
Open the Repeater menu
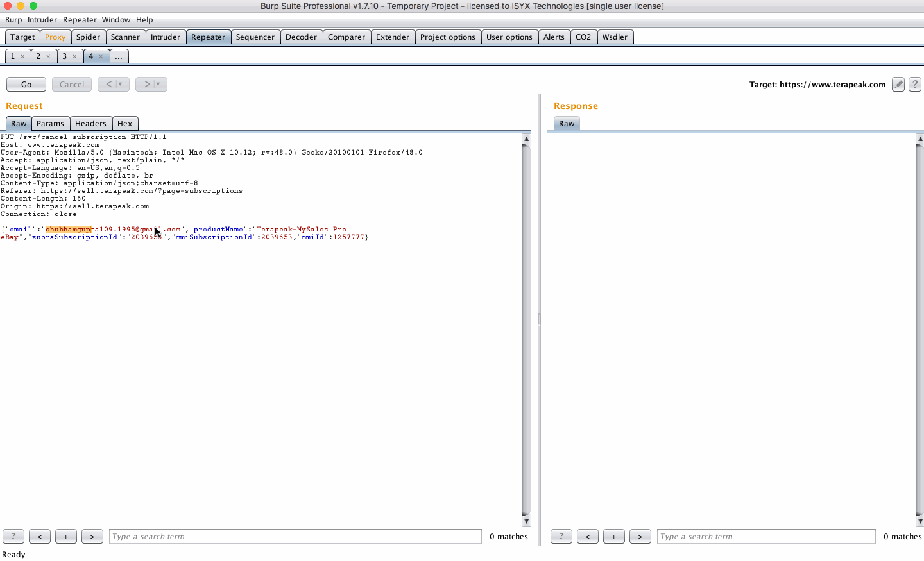tap(80, 20)
